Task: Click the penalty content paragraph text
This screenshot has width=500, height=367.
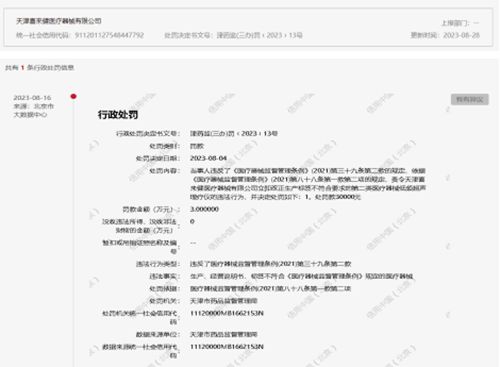Action: coord(308,184)
